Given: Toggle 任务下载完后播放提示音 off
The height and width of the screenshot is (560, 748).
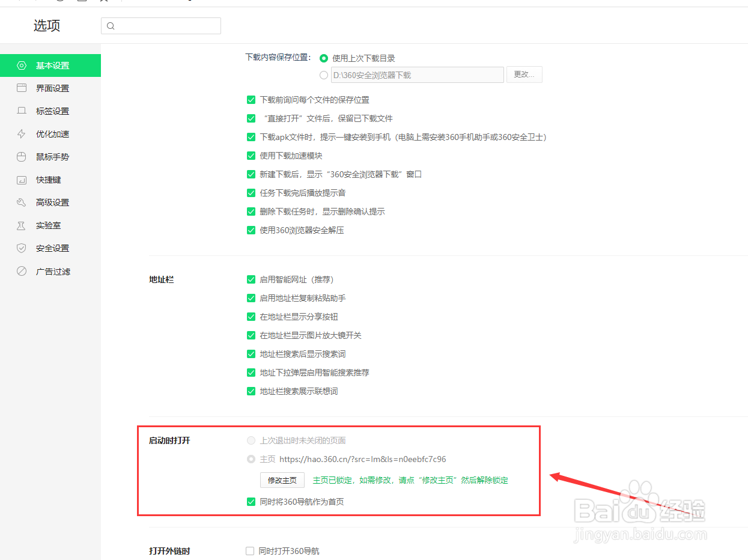Looking at the screenshot, I should pyautogui.click(x=251, y=192).
